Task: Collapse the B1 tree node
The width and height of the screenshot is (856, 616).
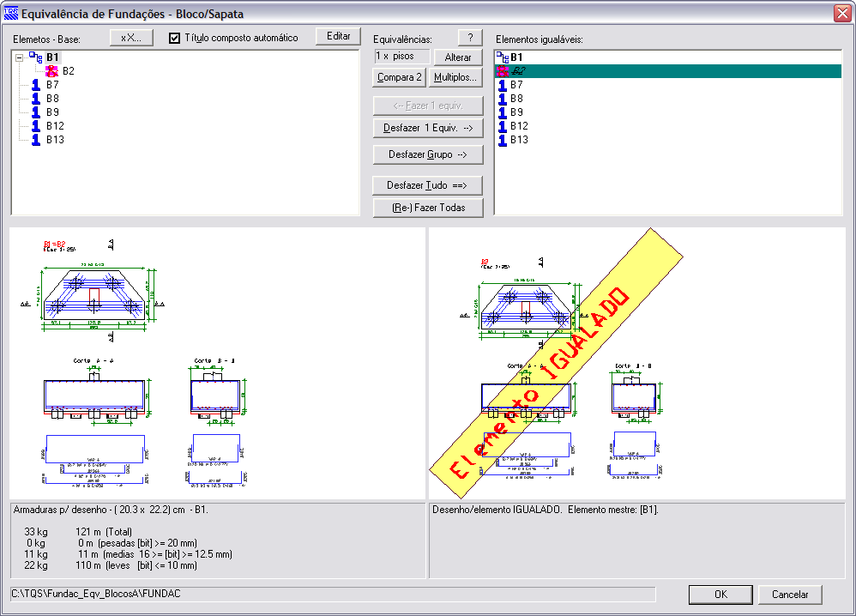Action: [x=19, y=57]
